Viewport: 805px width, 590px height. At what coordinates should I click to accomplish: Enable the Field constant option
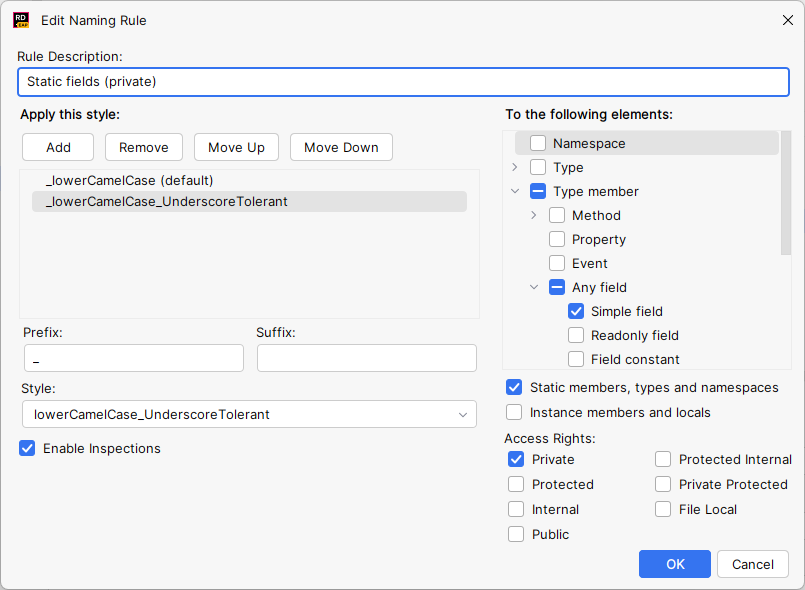coord(576,359)
